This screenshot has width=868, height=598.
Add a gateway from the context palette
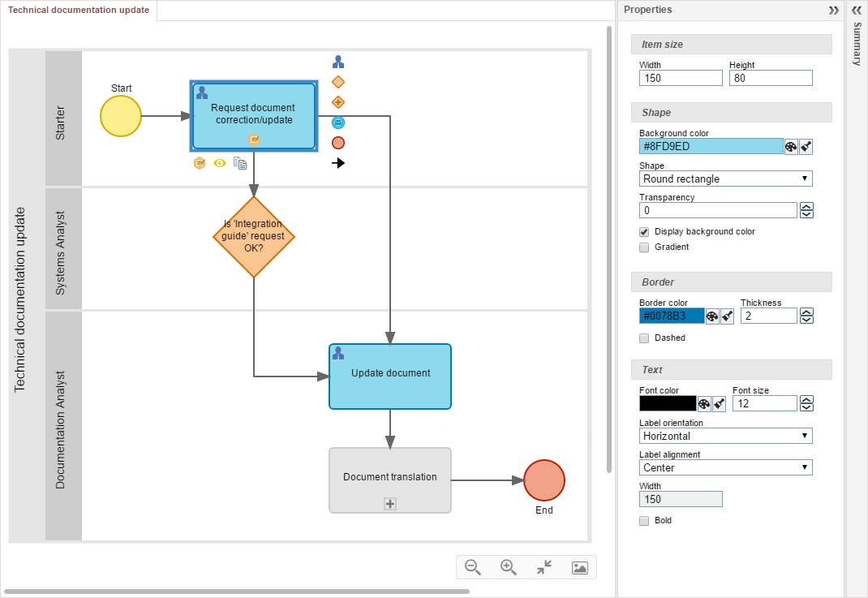pos(338,82)
